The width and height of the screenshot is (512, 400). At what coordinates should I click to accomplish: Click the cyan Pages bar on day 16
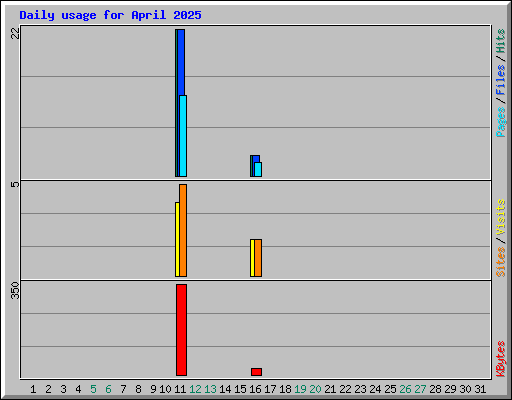tap(258, 169)
